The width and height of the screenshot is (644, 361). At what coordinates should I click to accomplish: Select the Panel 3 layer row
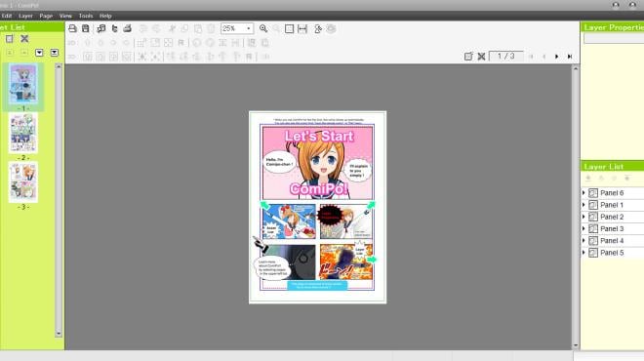tap(613, 228)
